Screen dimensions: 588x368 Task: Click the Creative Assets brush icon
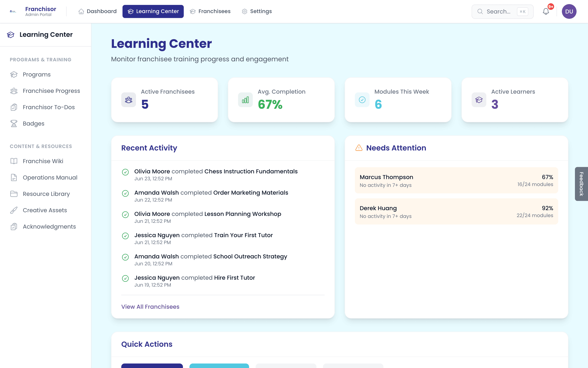pos(14,210)
